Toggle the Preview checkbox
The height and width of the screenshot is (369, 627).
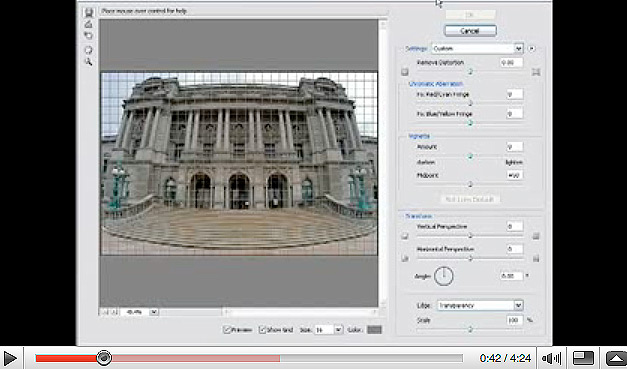(227, 330)
